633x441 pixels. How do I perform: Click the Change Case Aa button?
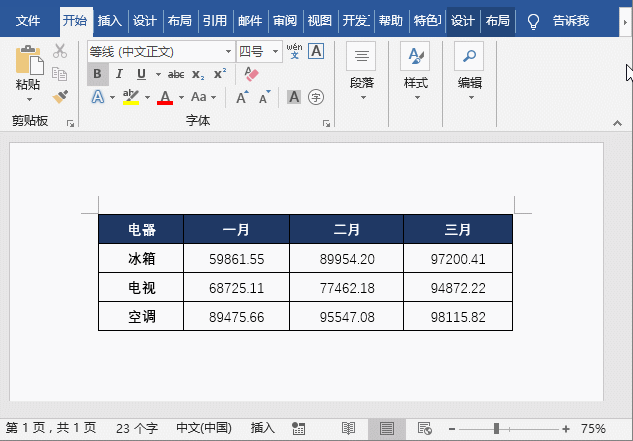pos(199,97)
